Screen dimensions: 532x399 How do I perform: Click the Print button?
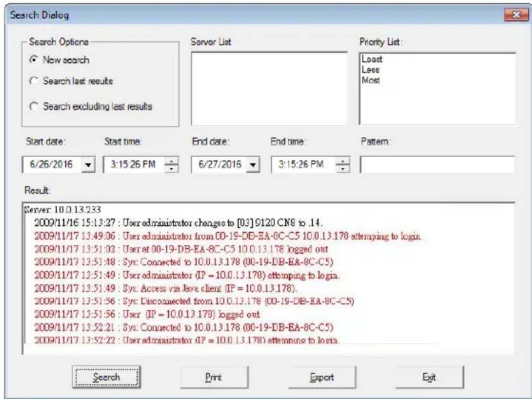pos(214,377)
